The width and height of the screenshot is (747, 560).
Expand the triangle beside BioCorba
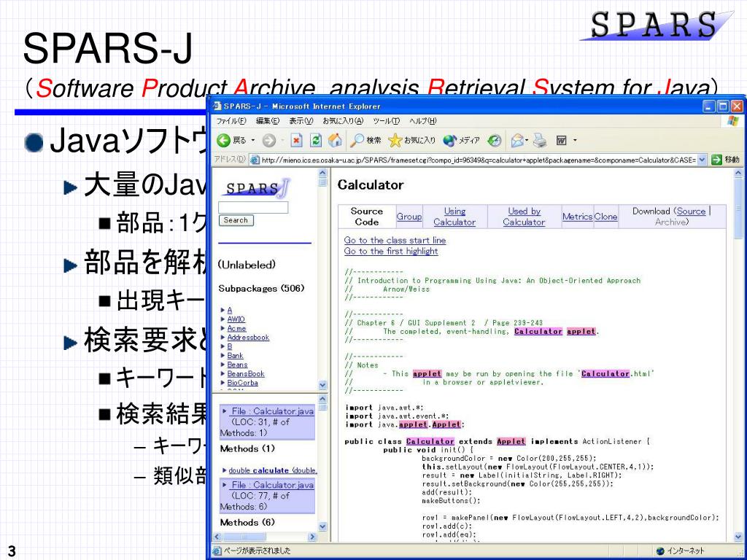point(223,382)
